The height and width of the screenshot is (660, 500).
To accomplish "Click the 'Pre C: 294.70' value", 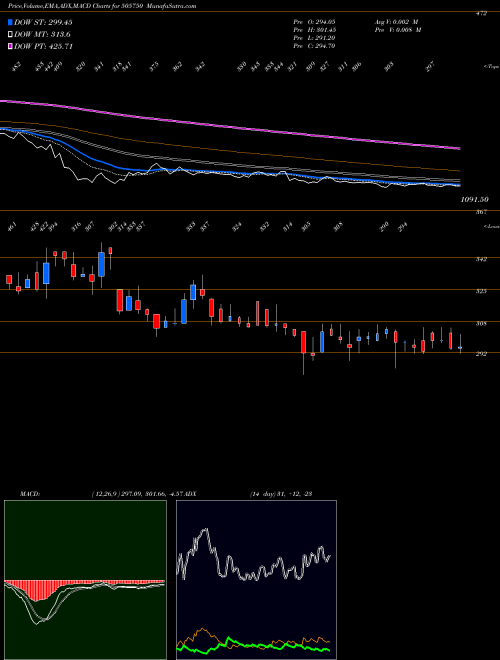I will pos(314,46).
